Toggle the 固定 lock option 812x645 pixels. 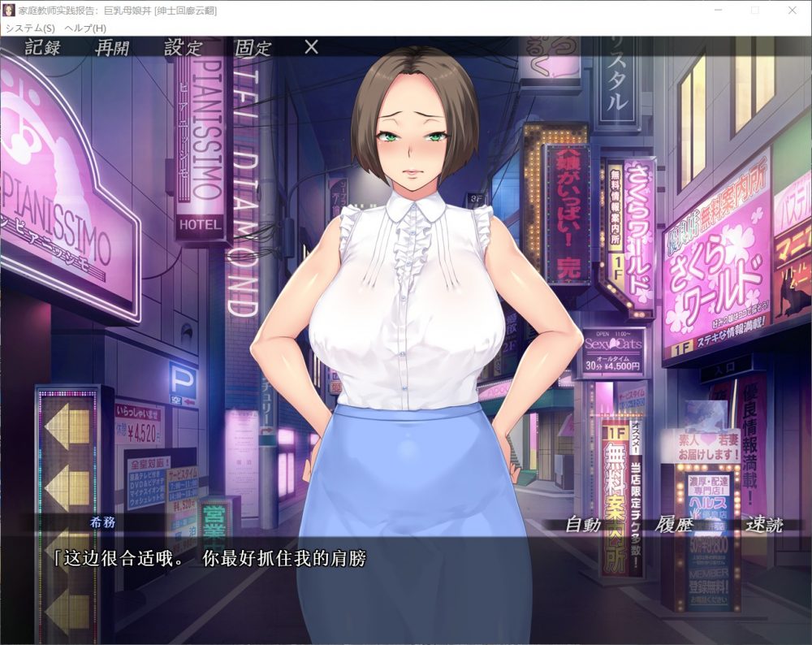click(253, 48)
